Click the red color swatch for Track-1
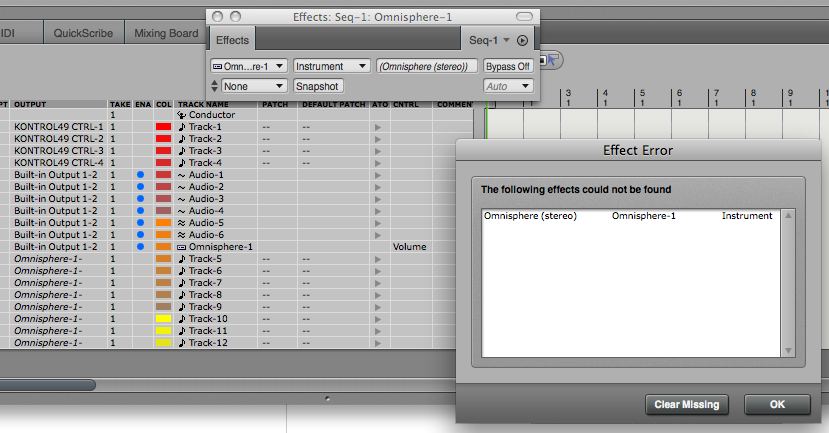 click(x=163, y=127)
